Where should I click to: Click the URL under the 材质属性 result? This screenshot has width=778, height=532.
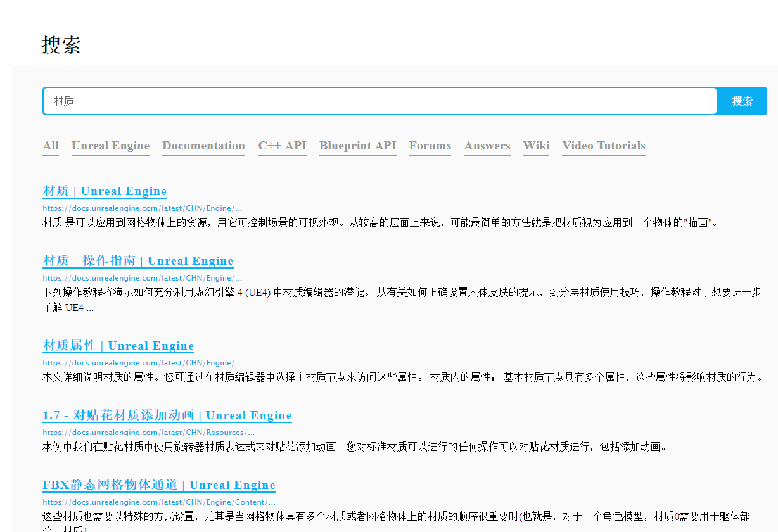[x=143, y=363]
